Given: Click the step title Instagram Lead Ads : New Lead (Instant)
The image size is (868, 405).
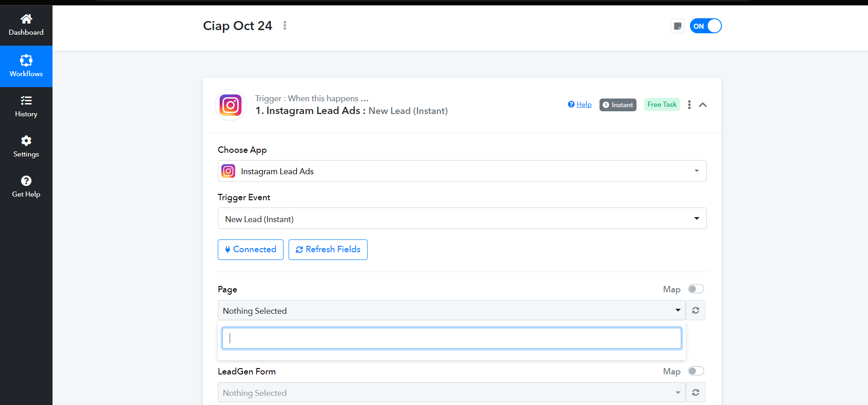Looking at the screenshot, I should [x=352, y=111].
